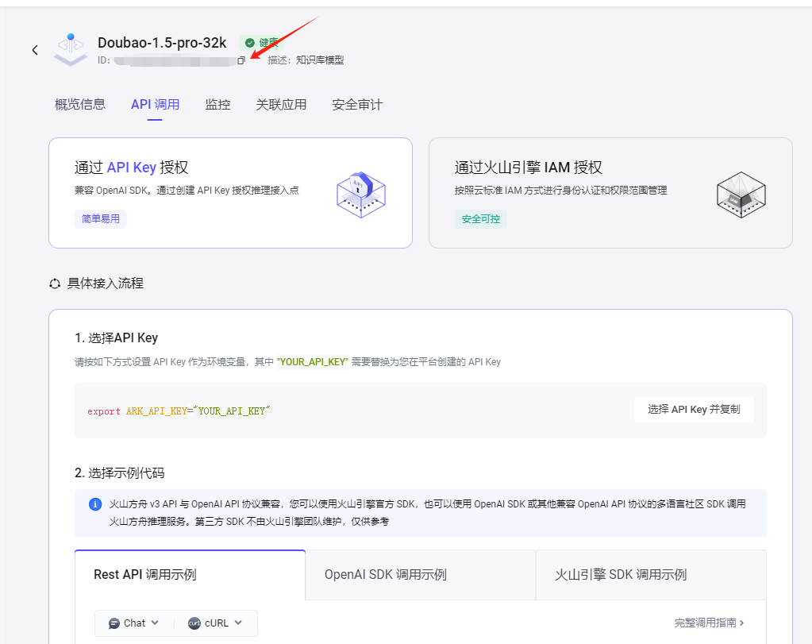Open the 概览信息 tab

pyautogui.click(x=80, y=105)
